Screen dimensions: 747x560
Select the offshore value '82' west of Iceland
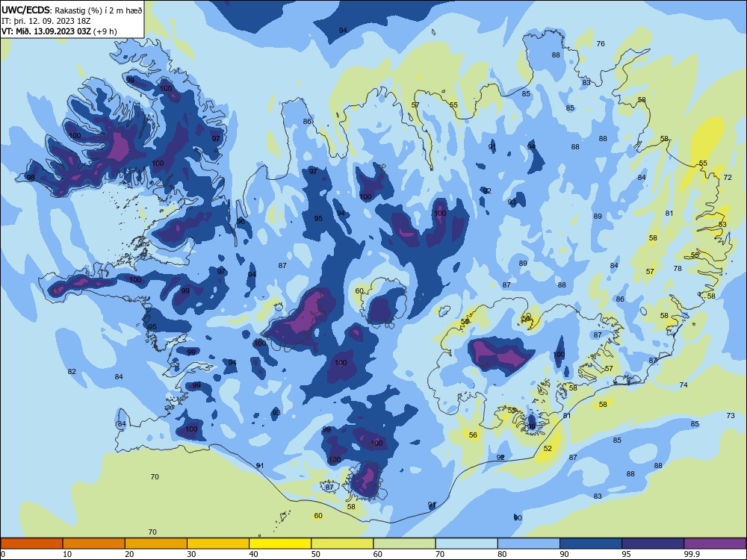[x=72, y=371]
